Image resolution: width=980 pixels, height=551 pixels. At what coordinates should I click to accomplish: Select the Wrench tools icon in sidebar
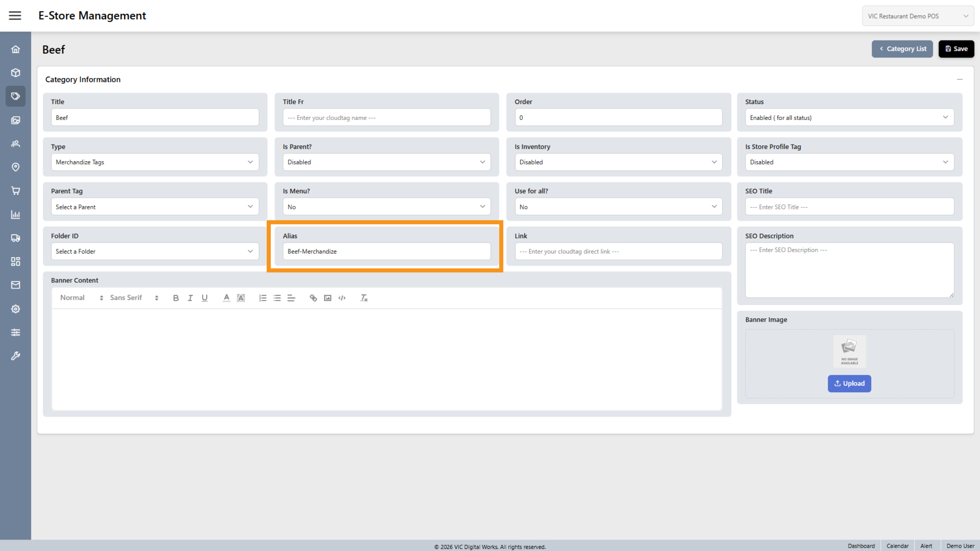click(x=16, y=355)
